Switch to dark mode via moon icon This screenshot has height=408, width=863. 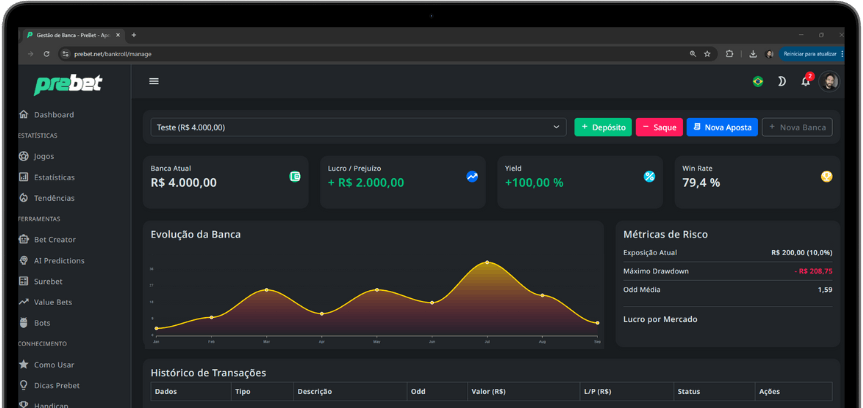pos(782,81)
